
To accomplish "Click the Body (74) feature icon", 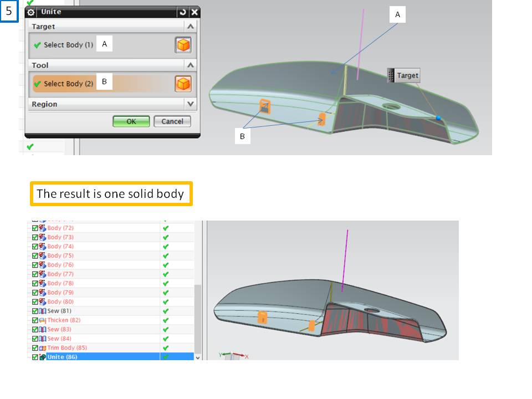I will pos(43,246).
